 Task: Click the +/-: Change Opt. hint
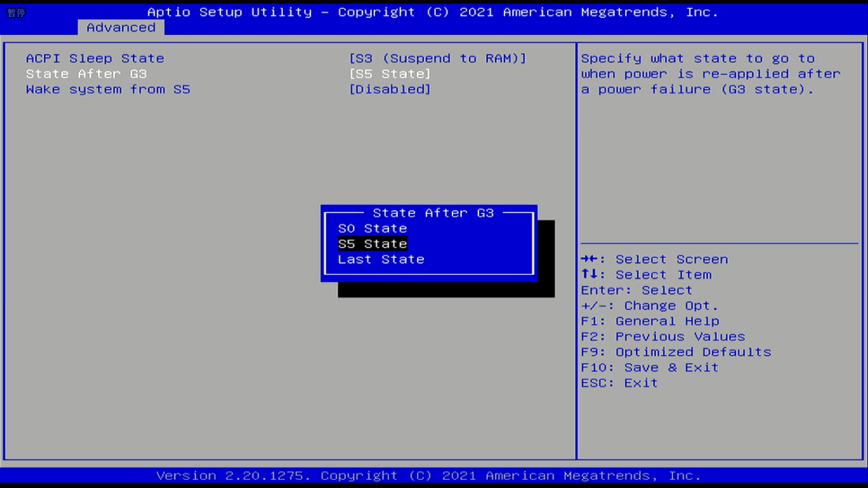pyautogui.click(x=650, y=306)
